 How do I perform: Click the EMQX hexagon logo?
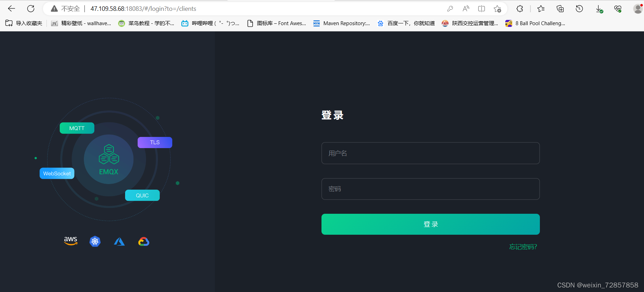[x=109, y=154]
